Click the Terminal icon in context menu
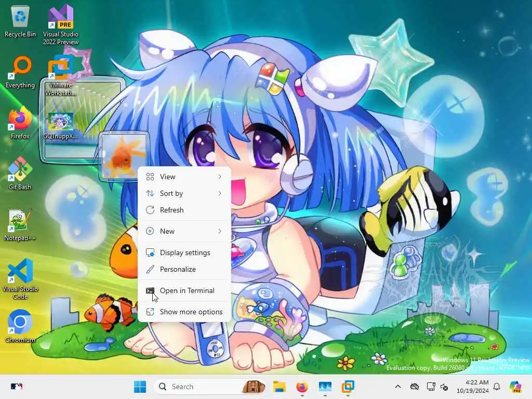This screenshot has height=399, width=532. (150, 291)
